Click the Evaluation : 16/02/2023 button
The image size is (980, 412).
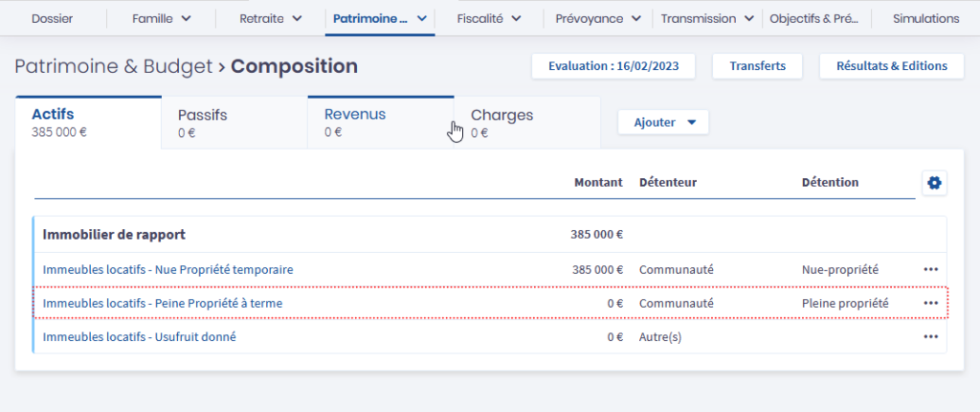tap(612, 66)
